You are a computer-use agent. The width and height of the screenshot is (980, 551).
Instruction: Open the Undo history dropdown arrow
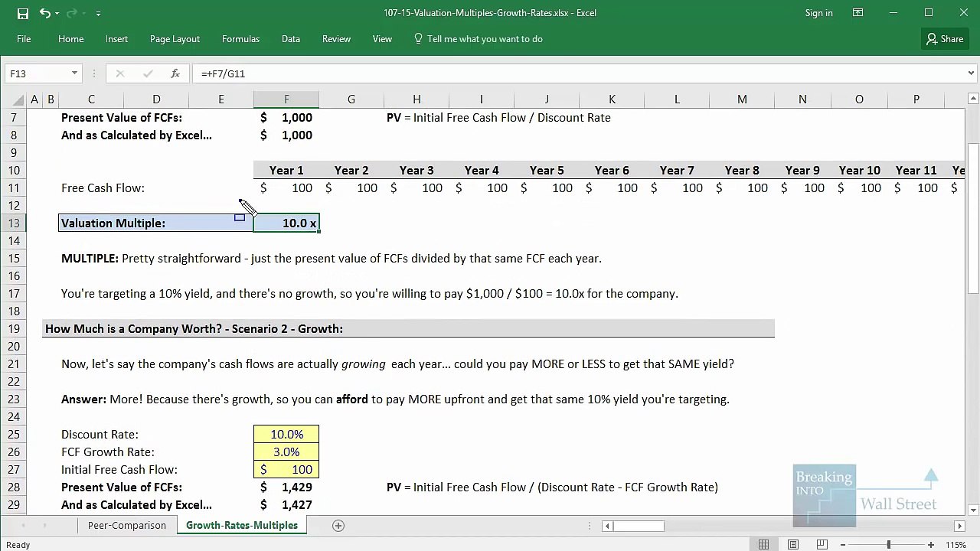[58, 13]
